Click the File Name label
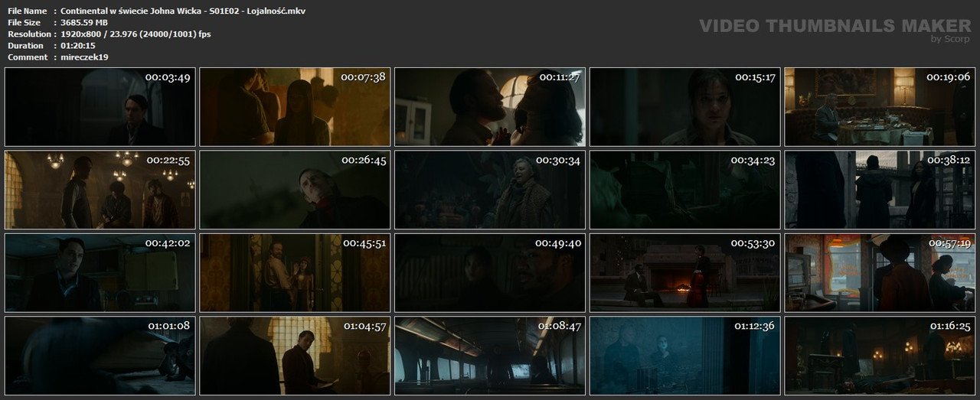Screen dimensions: 980x400 click(27, 11)
